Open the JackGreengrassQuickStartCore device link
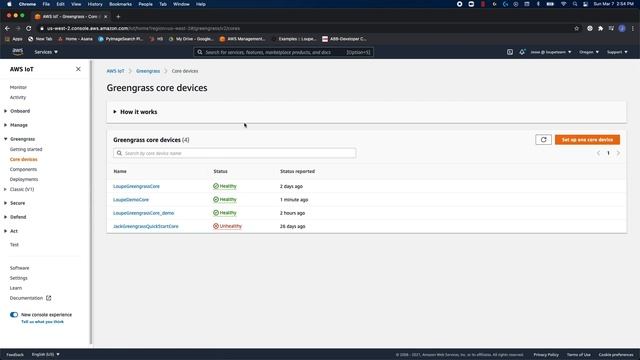Screen dimensions: 640x360 click(x=146, y=226)
